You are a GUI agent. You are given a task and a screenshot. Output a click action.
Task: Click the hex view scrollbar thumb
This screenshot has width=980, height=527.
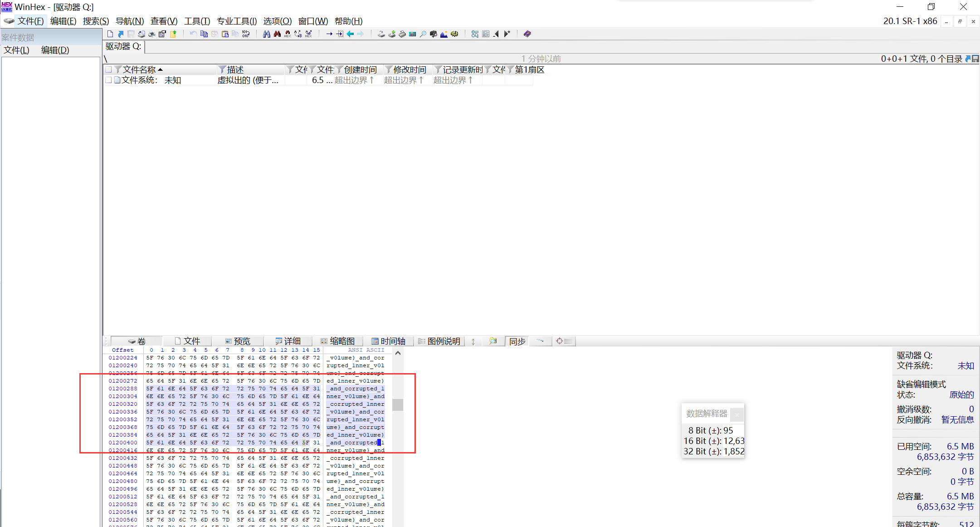pos(398,404)
